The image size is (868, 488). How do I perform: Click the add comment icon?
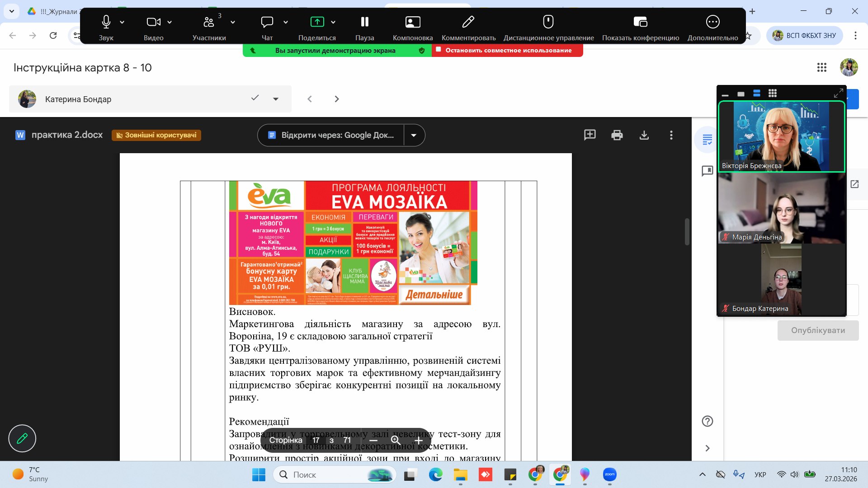[590, 135]
